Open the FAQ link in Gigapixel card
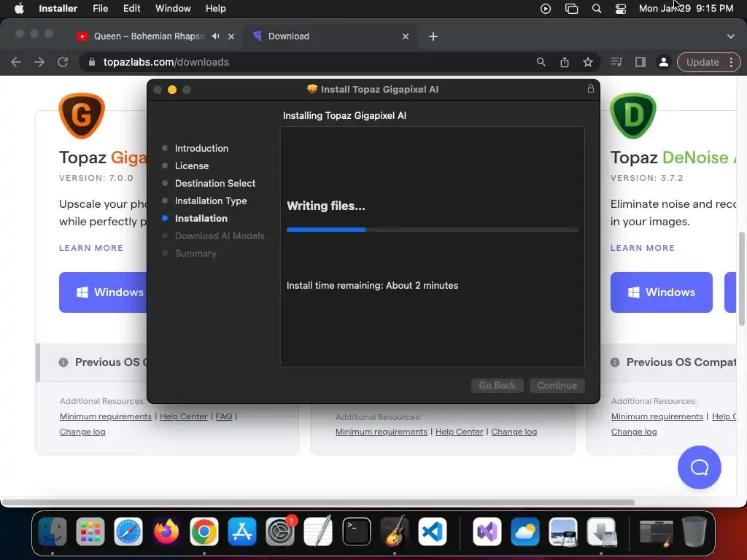 [x=224, y=416]
